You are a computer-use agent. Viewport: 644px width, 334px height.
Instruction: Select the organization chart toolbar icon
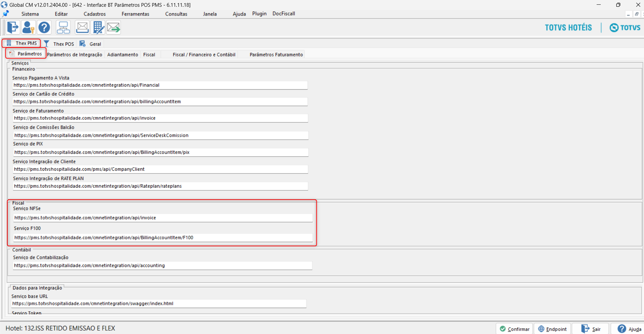coord(63,27)
